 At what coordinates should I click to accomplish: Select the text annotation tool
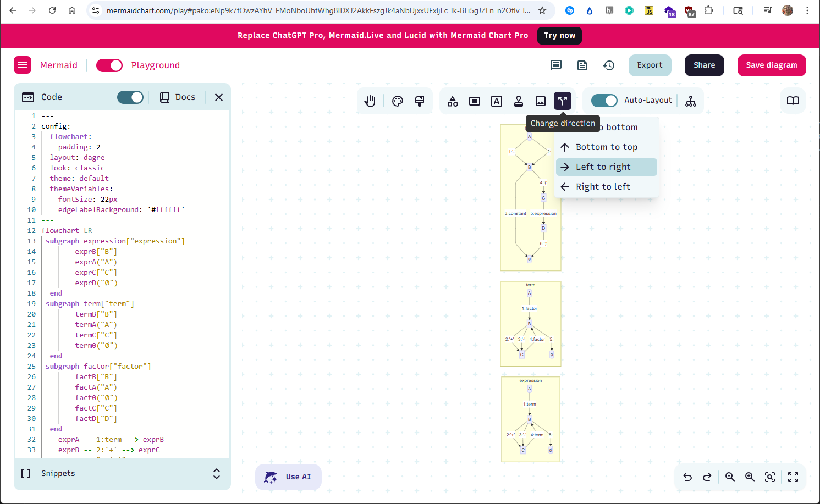496,101
